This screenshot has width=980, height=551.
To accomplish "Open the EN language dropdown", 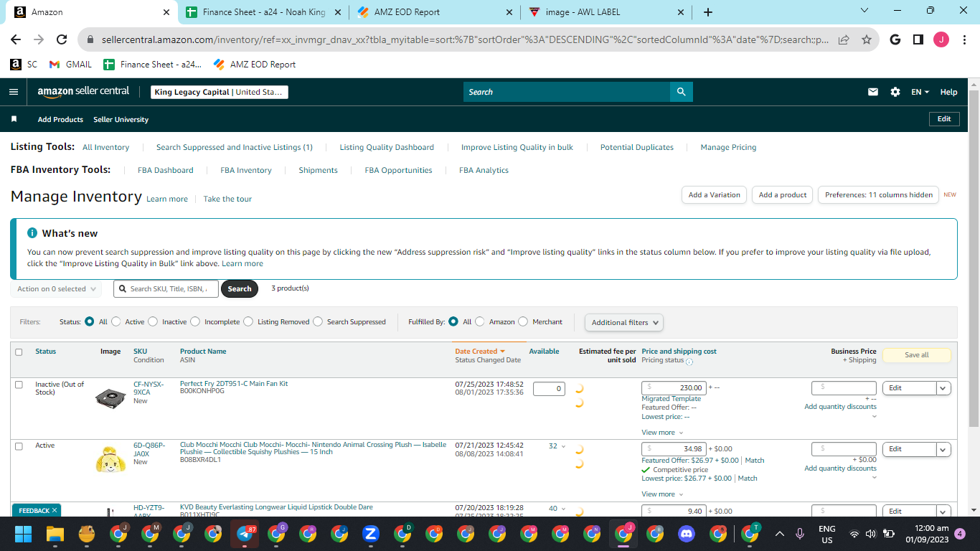I will [x=920, y=92].
